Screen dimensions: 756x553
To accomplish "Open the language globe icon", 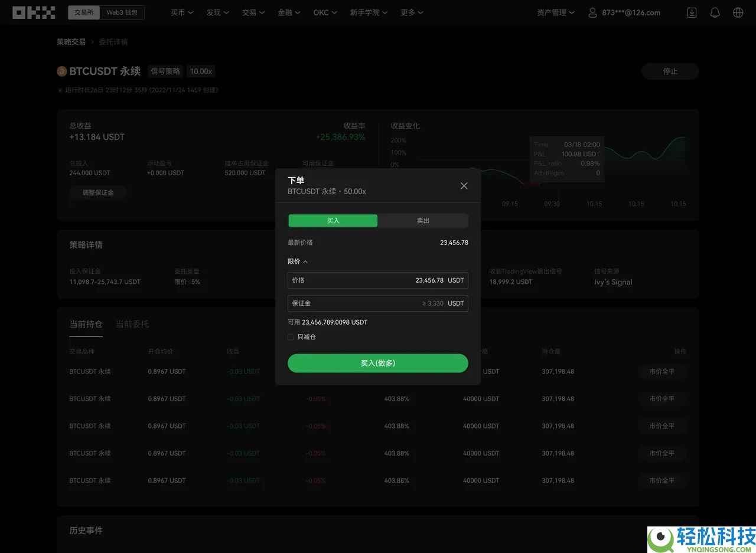I will pyautogui.click(x=738, y=12).
